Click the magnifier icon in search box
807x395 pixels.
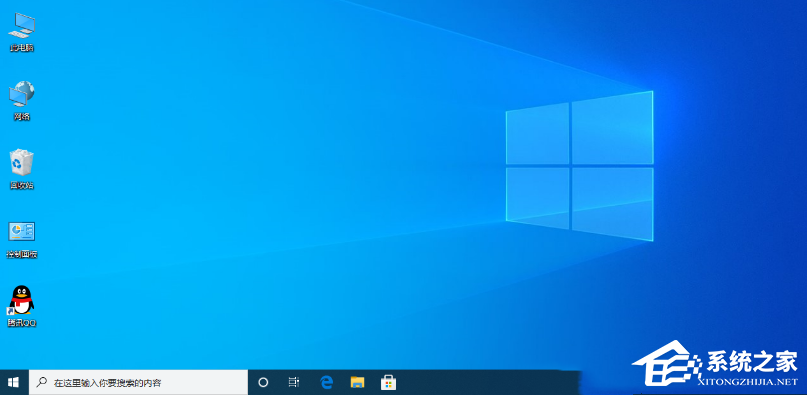[x=41, y=382]
